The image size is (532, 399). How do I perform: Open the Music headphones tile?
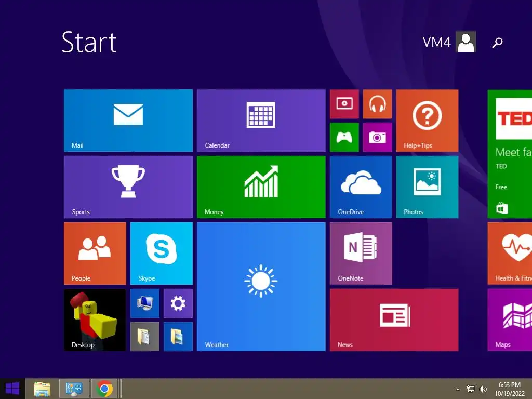(x=378, y=104)
